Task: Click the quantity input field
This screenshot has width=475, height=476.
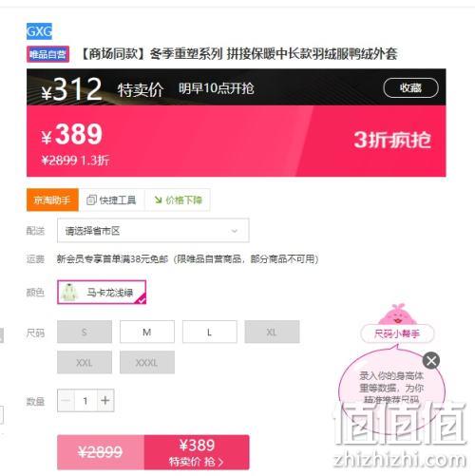Action: click(x=85, y=401)
